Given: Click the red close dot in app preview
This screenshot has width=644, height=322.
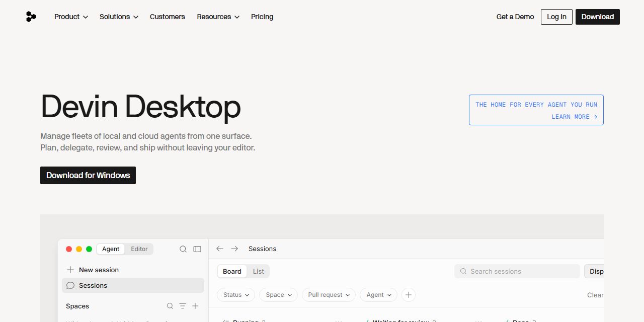Looking at the screenshot, I should click(x=69, y=249).
